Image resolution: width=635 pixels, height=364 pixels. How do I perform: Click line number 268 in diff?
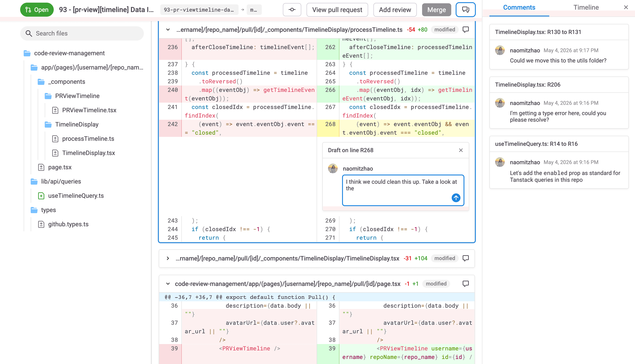pos(330,124)
